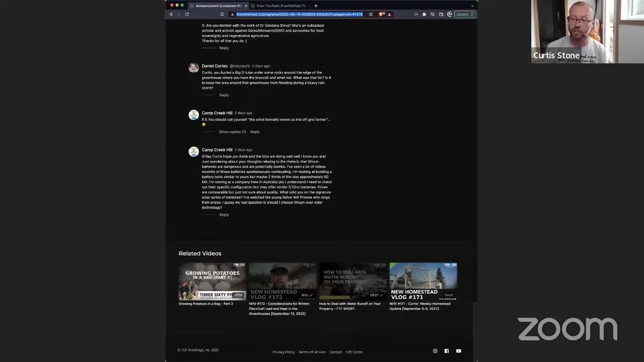Open New Homestead Vlog #171 thumbnail
Viewport: 644px width, 362px height.
coord(423,281)
